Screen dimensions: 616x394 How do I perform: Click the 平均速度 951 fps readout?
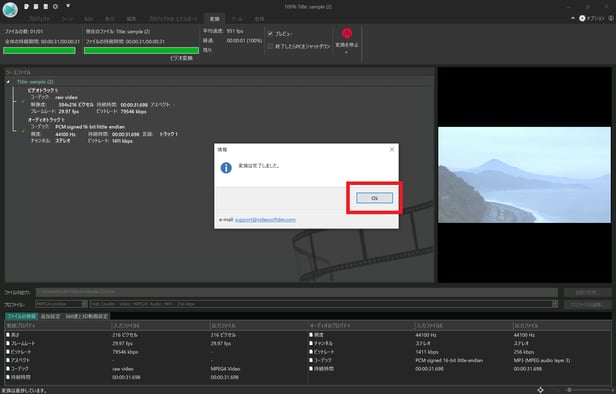pos(223,31)
